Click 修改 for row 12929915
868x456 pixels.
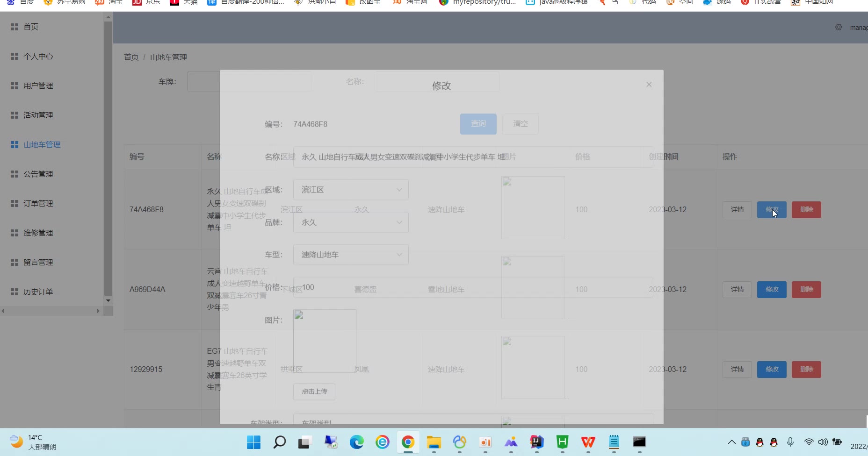point(772,370)
